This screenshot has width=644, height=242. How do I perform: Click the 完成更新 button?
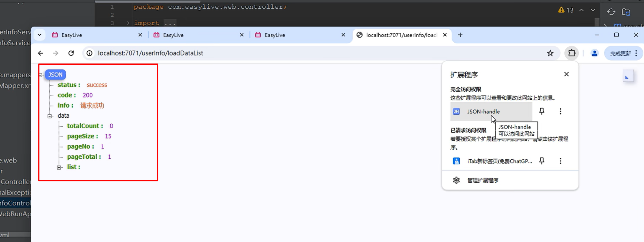pyautogui.click(x=620, y=53)
